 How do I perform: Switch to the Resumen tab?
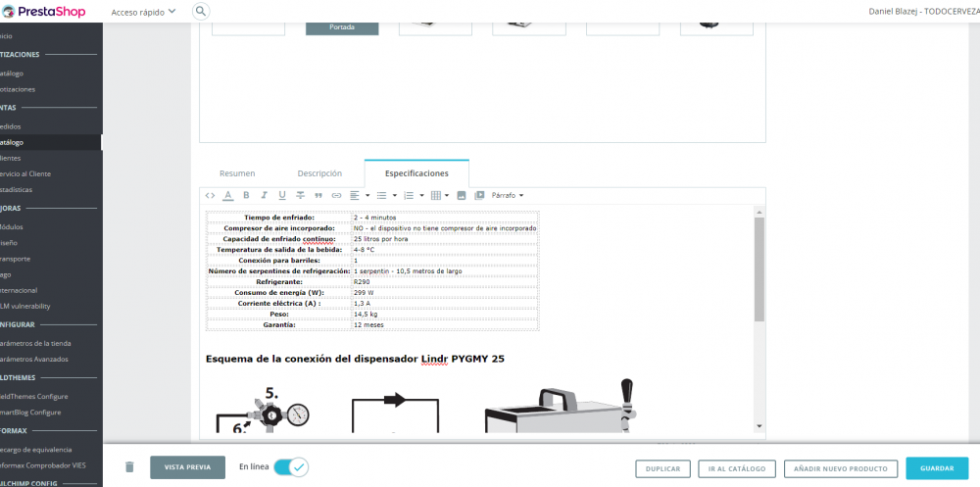point(237,173)
